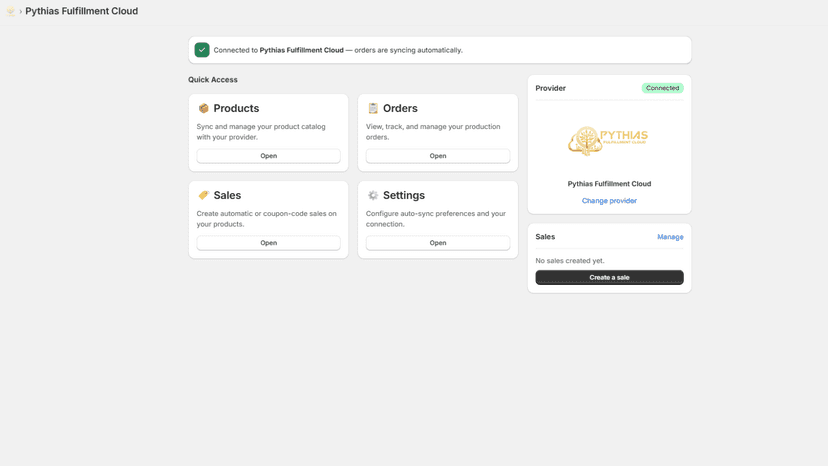
Task: Click the Change provider link
Action: (x=609, y=201)
